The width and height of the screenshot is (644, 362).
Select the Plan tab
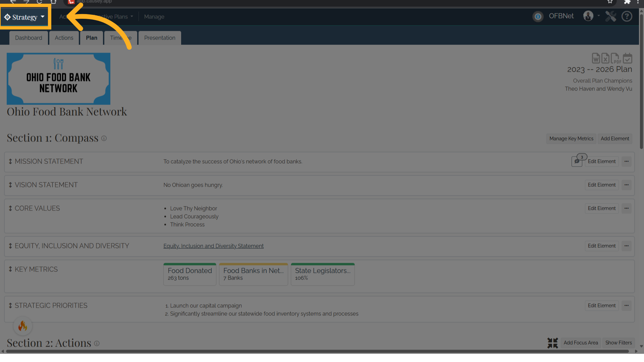(92, 38)
